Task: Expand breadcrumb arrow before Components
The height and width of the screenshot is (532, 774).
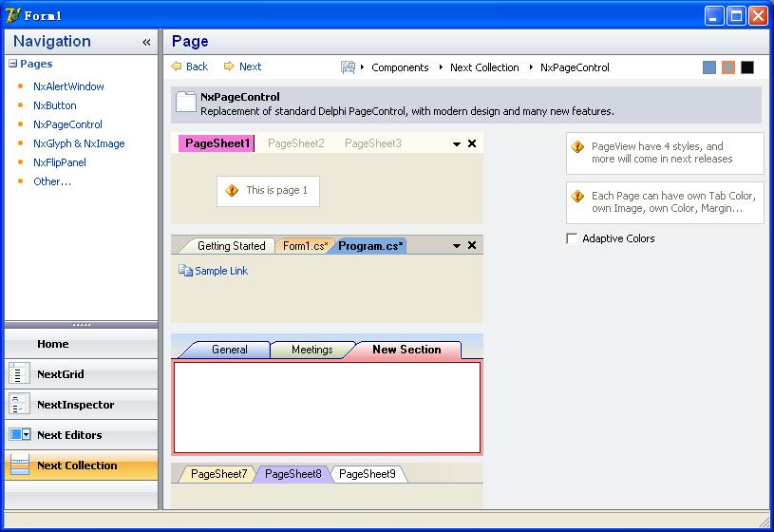Action: point(363,66)
